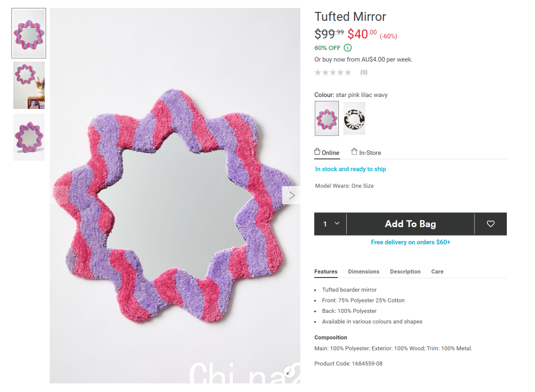Show the second thumbnail with shelf
This screenshot has height=392, width=535.
tap(29, 85)
